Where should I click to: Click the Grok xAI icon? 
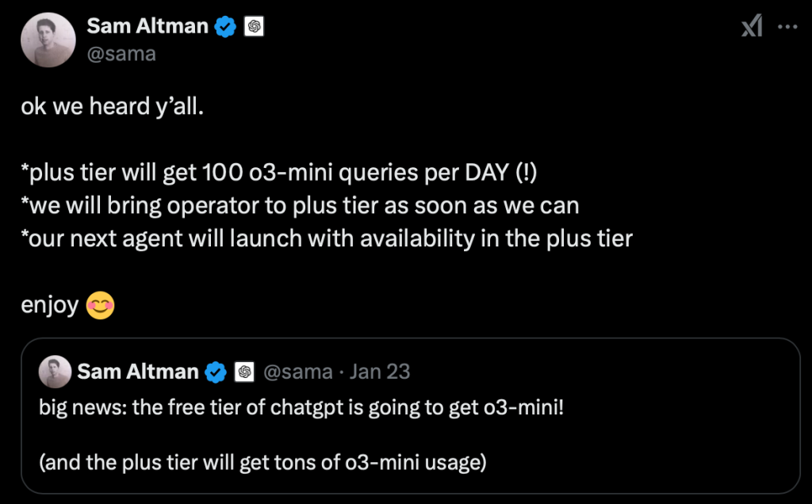pyautogui.click(x=751, y=26)
